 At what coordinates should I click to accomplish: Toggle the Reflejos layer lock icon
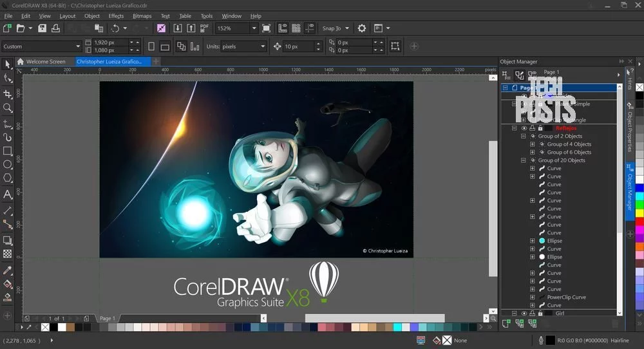pos(540,128)
